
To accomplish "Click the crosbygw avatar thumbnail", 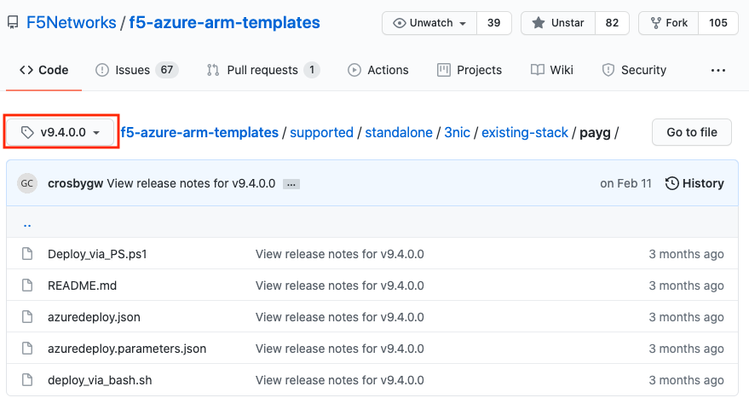I will tap(28, 184).
